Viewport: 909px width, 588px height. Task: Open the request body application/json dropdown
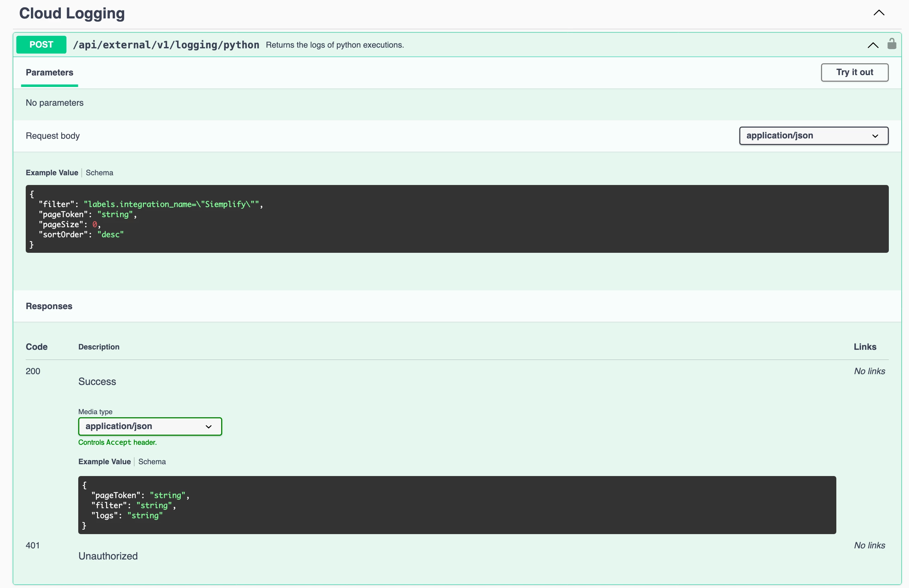[x=814, y=136]
